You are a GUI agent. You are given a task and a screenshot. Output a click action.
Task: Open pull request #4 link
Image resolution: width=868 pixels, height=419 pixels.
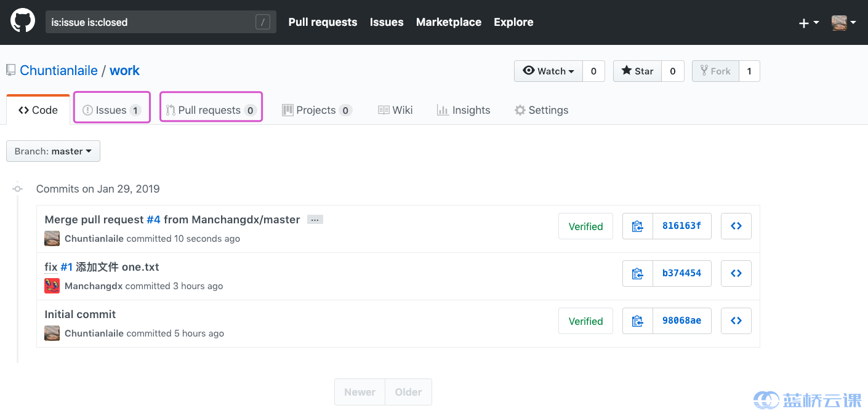153,220
